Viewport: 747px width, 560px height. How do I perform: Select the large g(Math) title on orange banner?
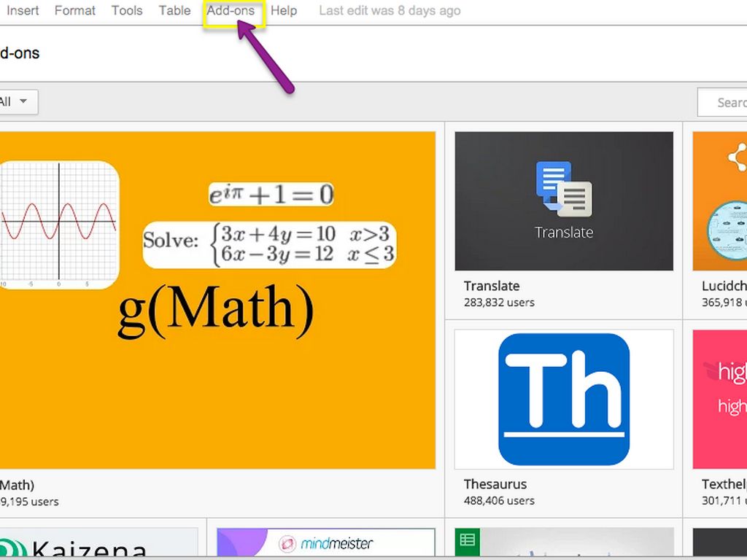[216, 309]
